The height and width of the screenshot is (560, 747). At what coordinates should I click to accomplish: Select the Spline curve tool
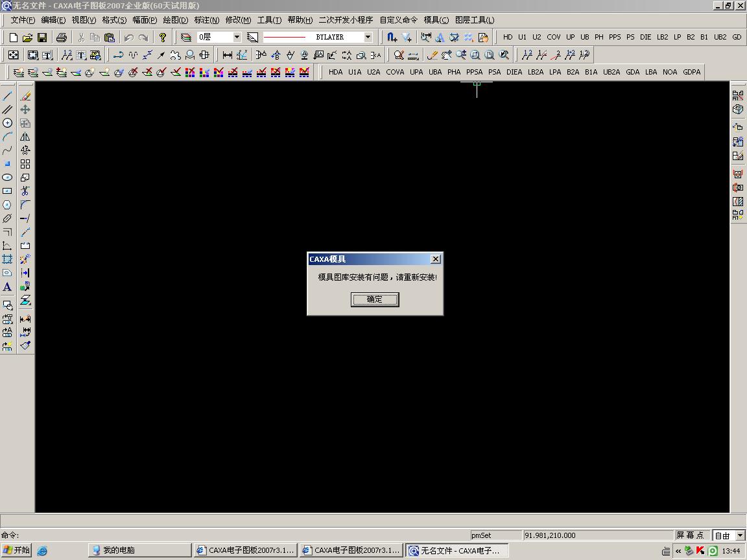coord(7,150)
